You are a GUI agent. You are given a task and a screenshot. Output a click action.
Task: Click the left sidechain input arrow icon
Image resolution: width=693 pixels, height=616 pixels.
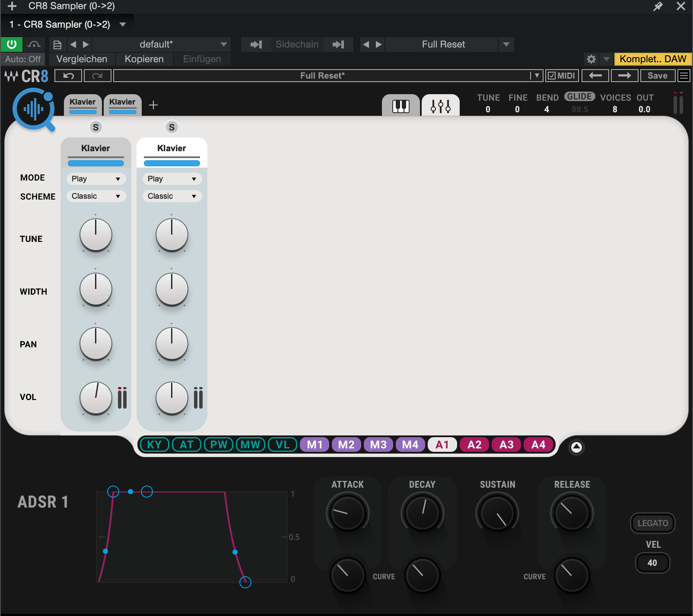[x=256, y=44]
